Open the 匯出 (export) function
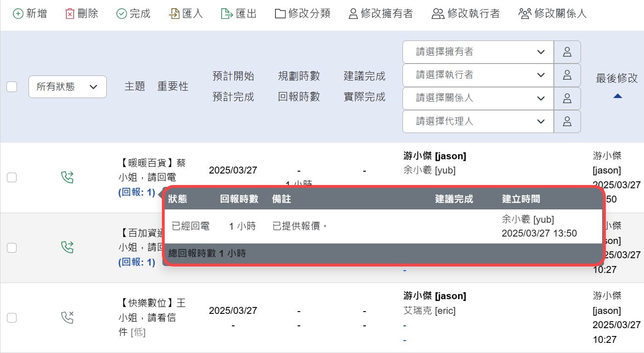This screenshot has height=353, width=644. click(239, 14)
